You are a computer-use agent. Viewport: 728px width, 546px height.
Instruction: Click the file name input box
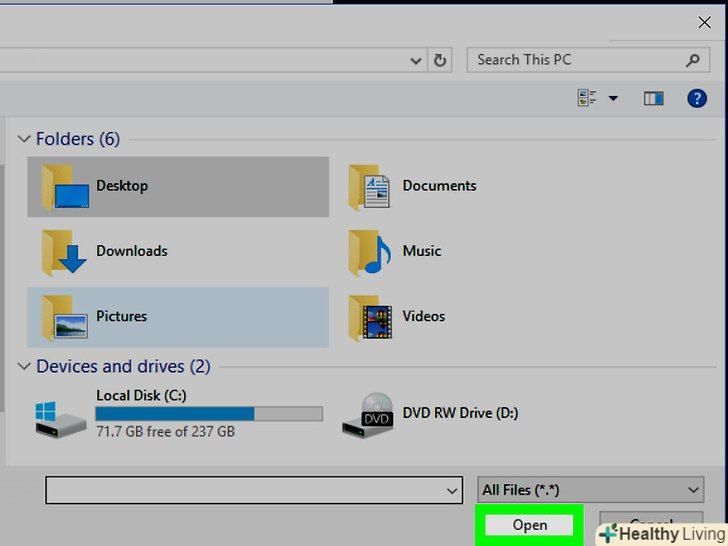(x=245, y=489)
